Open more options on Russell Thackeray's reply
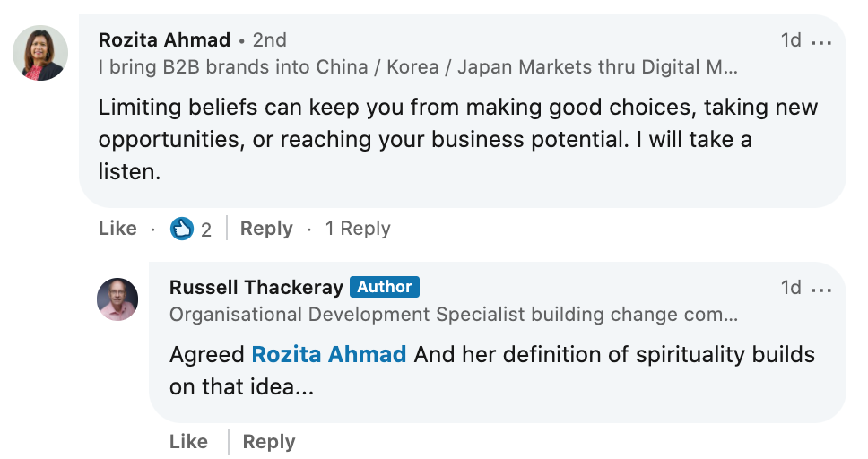The height and width of the screenshot is (459, 868). [820, 289]
